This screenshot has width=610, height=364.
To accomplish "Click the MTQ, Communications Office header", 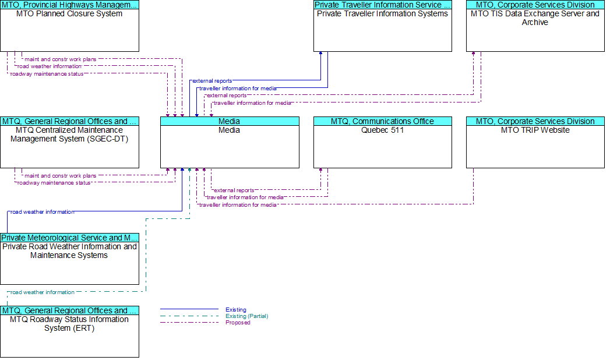I will [382, 121].
